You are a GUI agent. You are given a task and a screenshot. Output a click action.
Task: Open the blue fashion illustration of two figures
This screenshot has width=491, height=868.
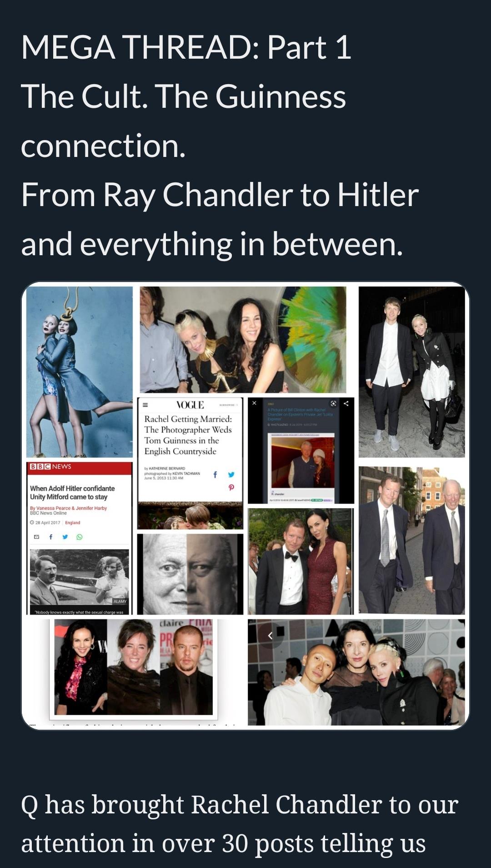point(80,372)
